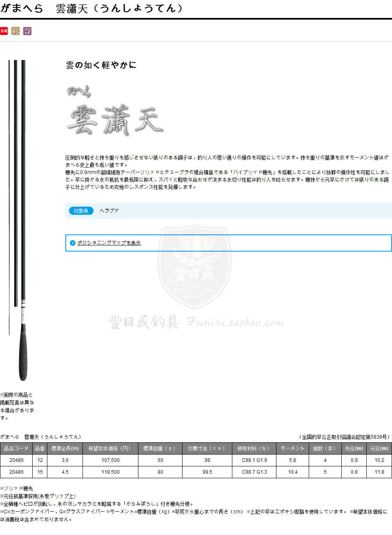Viewport: 392px width, 535px height.
Task: Click the weight cell 60
Action: pos(160,460)
